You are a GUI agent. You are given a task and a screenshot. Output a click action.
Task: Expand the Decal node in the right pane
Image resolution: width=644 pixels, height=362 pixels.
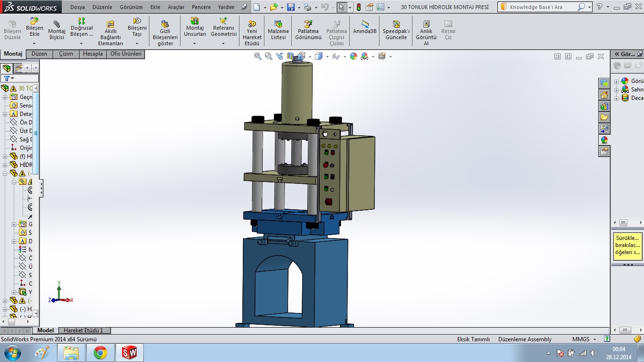[x=617, y=98]
